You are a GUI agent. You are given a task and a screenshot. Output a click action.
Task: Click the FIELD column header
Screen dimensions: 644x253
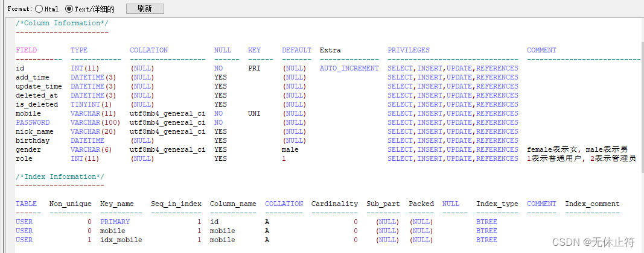click(27, 50)
